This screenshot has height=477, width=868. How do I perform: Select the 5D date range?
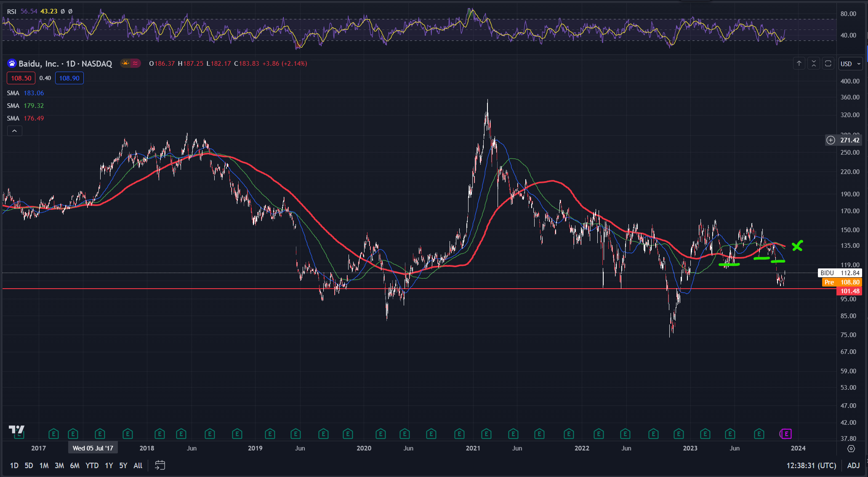tap(29, 466)
